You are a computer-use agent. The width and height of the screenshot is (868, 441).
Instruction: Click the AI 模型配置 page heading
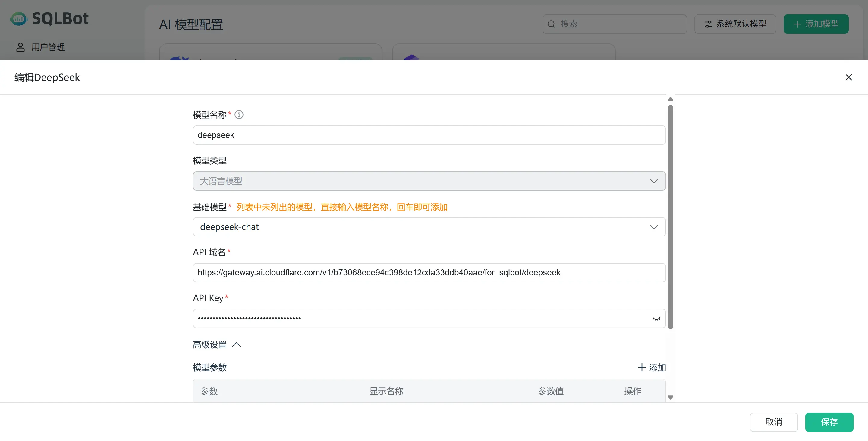coord(191,24)
